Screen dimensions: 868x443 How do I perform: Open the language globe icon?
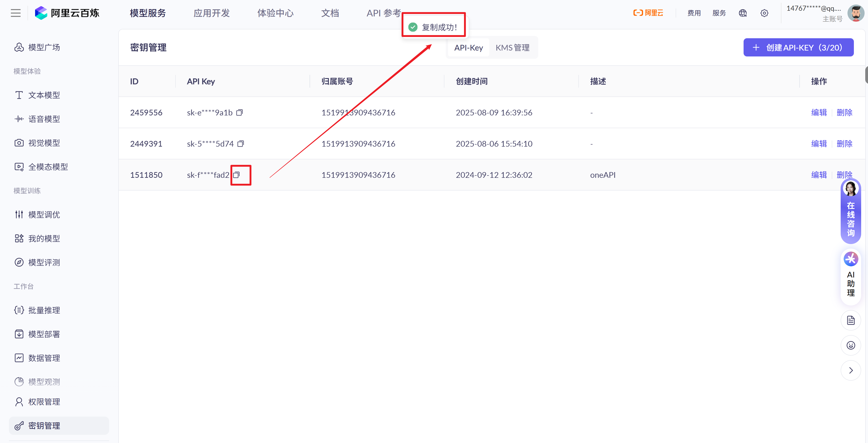743,13
